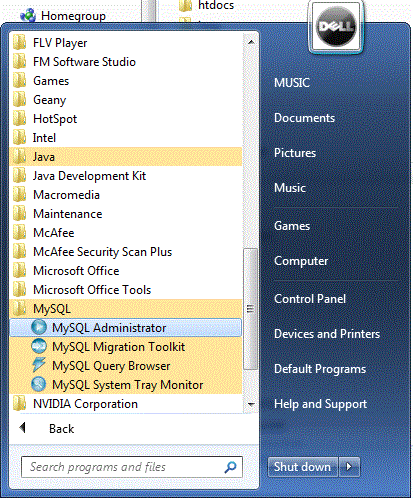Open the Shut down options arrow
413x498 pixels.
pyautogui.click(x=349, y=466)
